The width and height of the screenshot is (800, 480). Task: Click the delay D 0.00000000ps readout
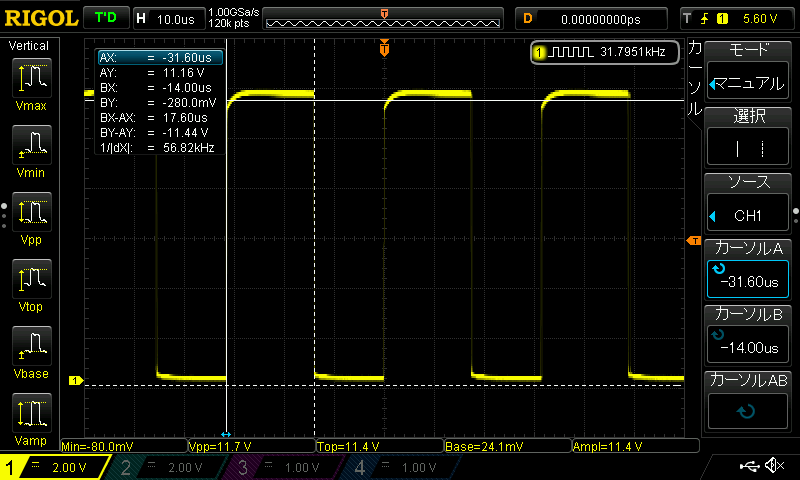(x=591, y=19)
